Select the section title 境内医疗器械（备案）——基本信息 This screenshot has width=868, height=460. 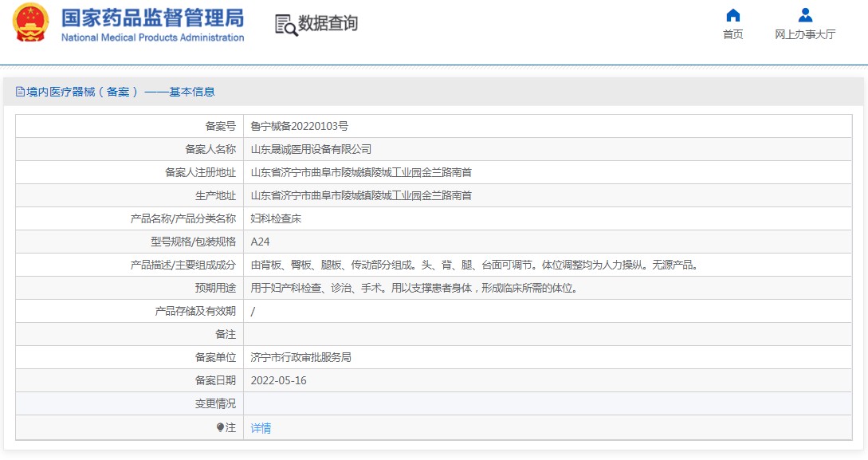click(120, 92)
